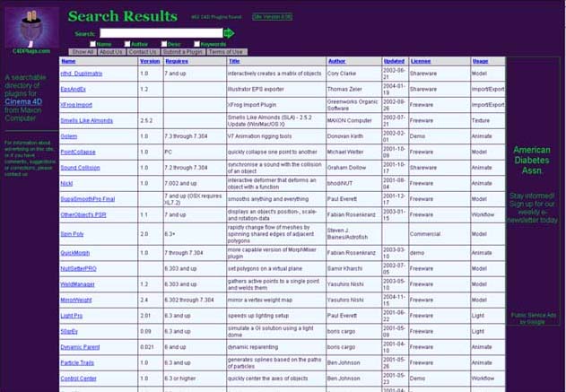This screenshot has width=566, height=392.
Task: Tick the Keywords search checkbox
Action: pyautogui.click(x=196, y=44)
